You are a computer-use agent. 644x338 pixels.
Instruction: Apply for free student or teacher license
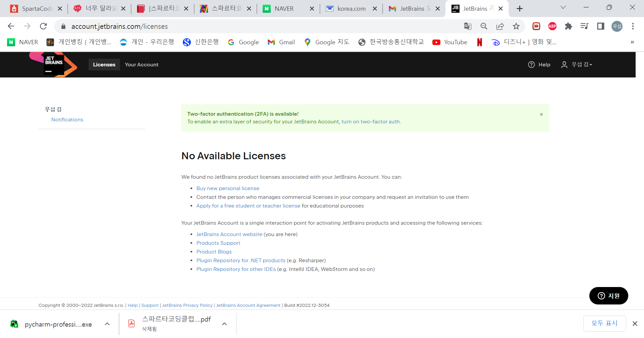248,206
